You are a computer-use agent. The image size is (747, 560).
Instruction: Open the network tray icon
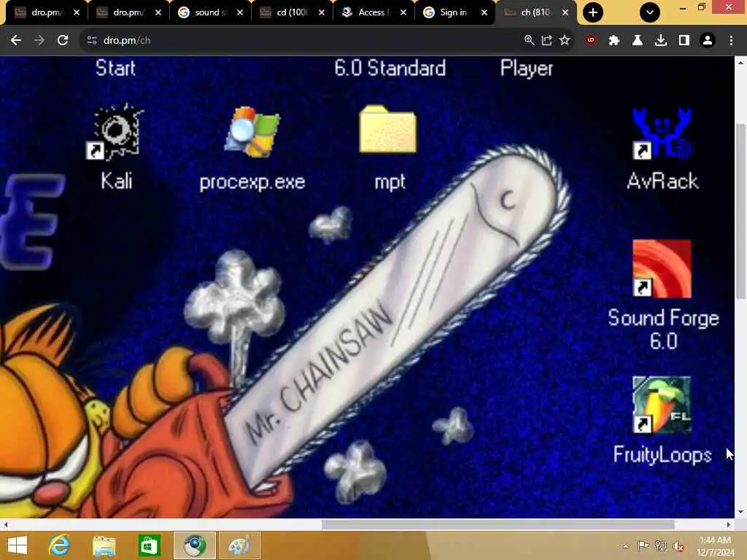click(661, 546)
